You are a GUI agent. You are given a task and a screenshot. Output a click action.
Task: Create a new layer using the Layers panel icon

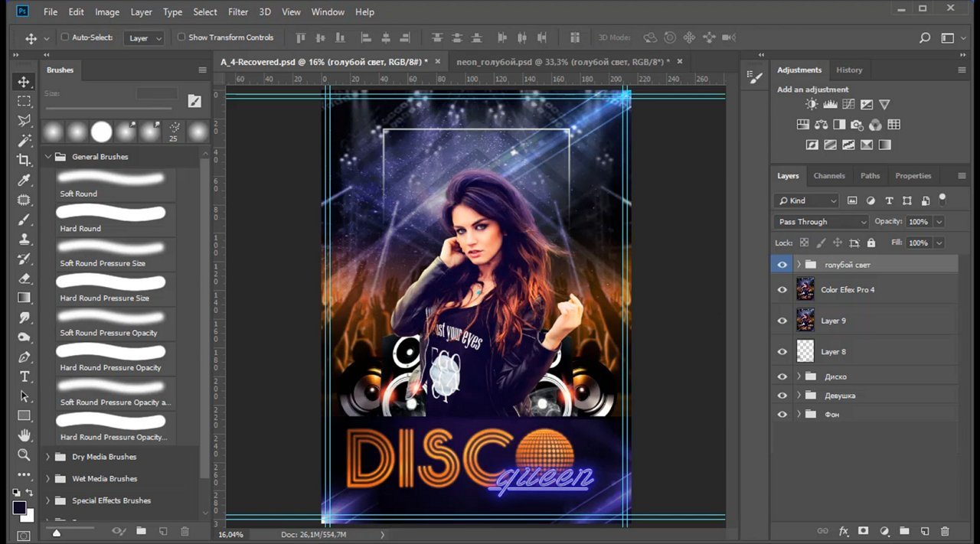click(x=925, y=531)
